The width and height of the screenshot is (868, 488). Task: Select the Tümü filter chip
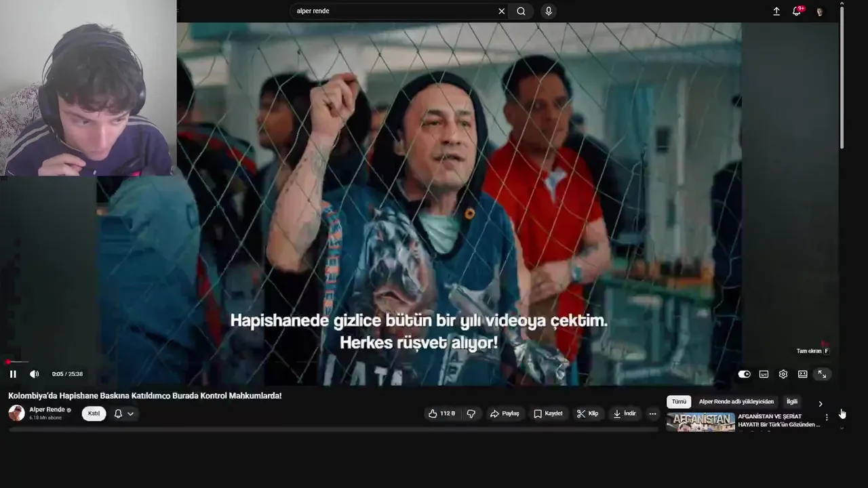(679, 402)
